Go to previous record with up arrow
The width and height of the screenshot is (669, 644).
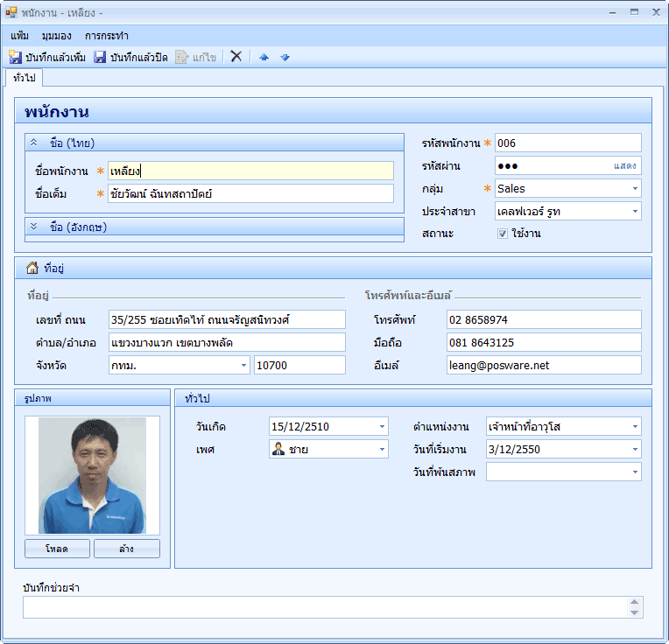pyautogui.click(x=264, y=57)
